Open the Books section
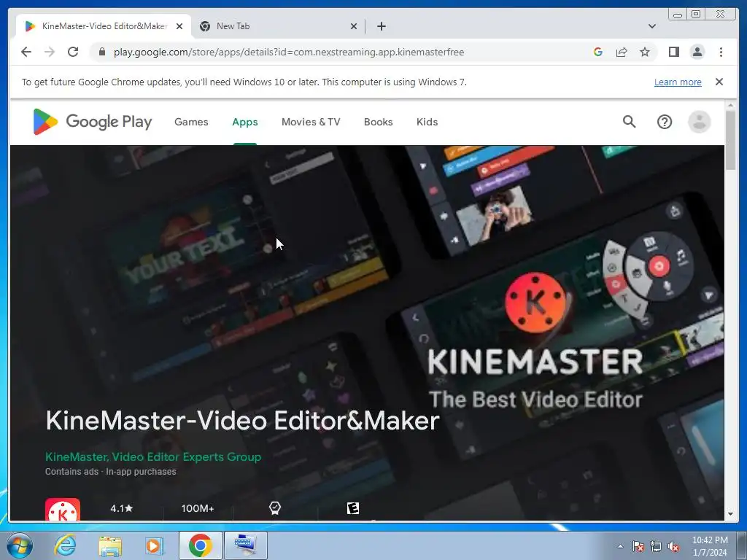The width and height of the screenshot is (747, 560). [379, 122]
